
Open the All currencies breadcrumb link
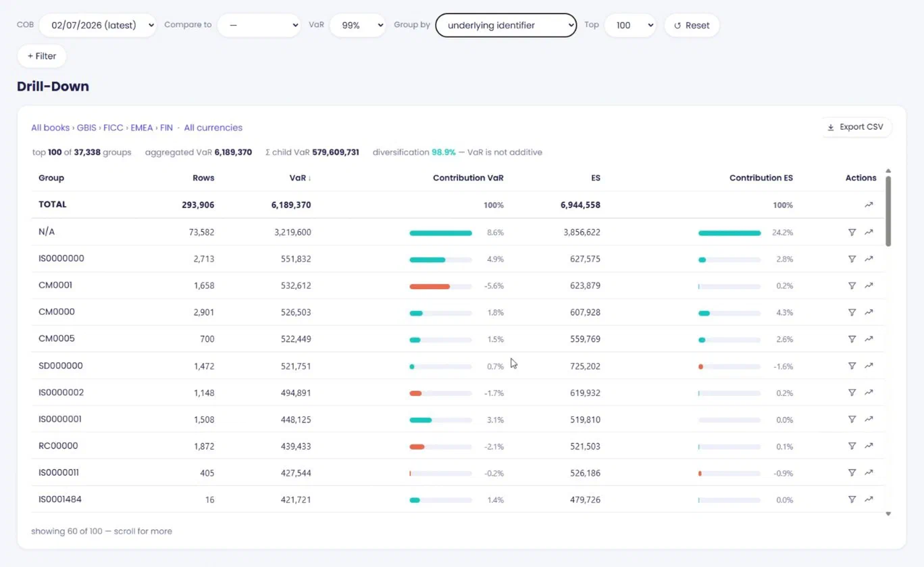[213, 128]
